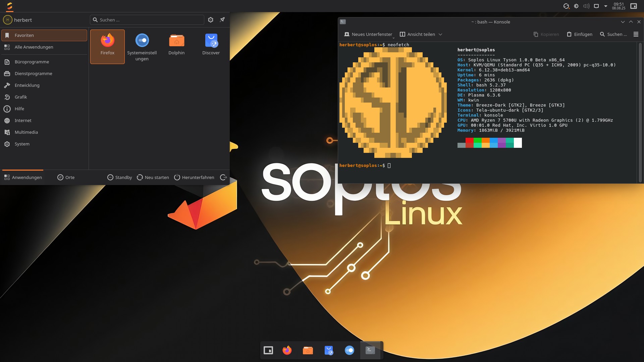The width and height of the screenshot is (644, 362).
Task: Focus the Suchen search field
Action: click(x=148, y=20)
